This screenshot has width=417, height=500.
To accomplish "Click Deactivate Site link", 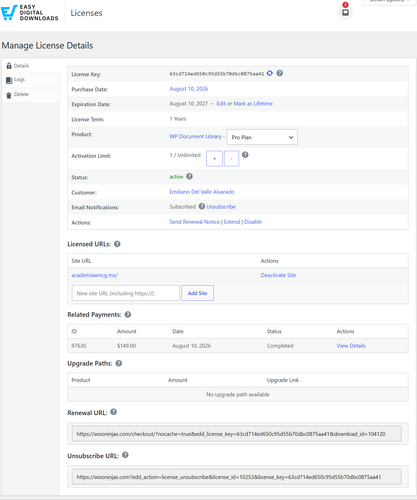I will pyautogui.click(x=278, y=275).
